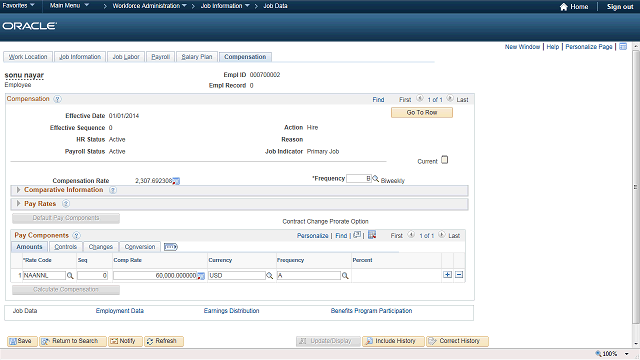This screenshot has height=360, width=640.
Task: Click the page vertical scrollbar
Action: 636,188
